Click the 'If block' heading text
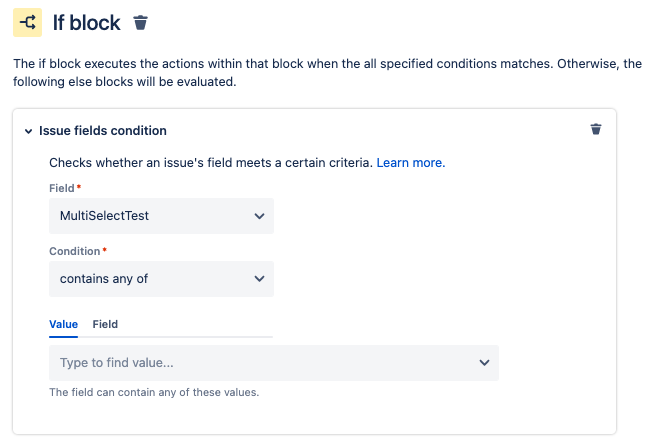This screenshot has height=448, width=661. 87,23
